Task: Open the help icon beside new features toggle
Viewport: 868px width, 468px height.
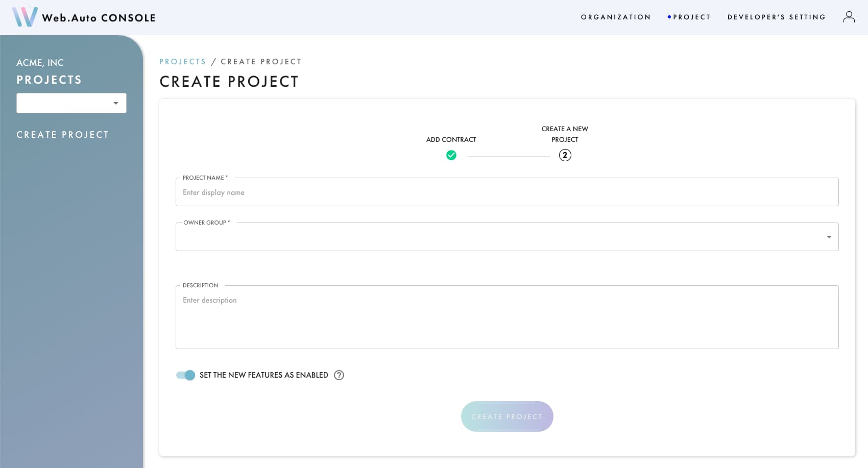Action: tap(339, 375)
